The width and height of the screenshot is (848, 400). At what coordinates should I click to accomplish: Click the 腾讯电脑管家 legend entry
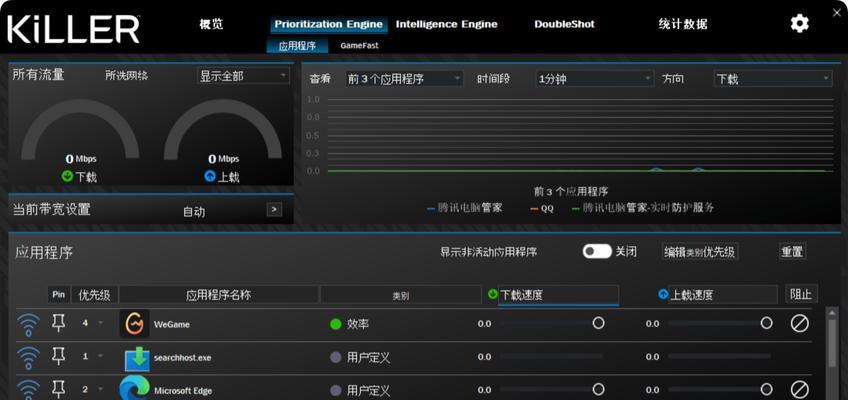(465, 208)
